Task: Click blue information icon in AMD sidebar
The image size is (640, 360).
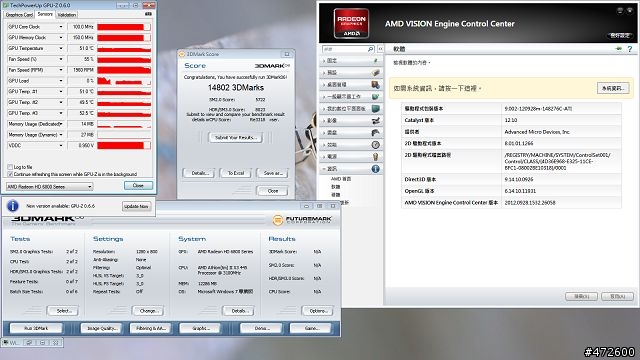Action: [x=376, y=169]
